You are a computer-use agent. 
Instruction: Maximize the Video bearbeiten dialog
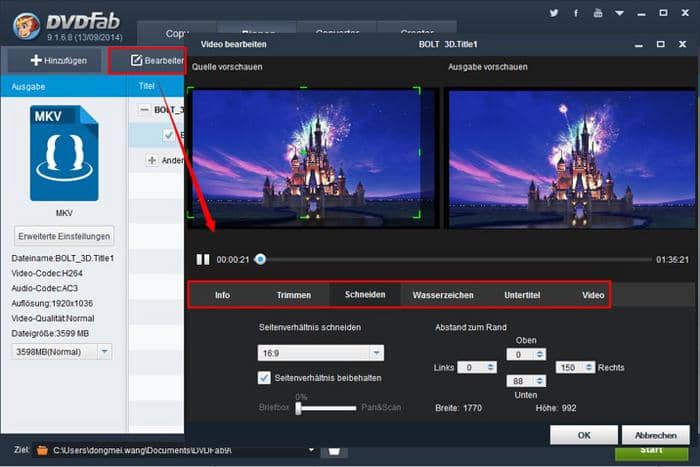pyautogui.click(x=661, y=44)
